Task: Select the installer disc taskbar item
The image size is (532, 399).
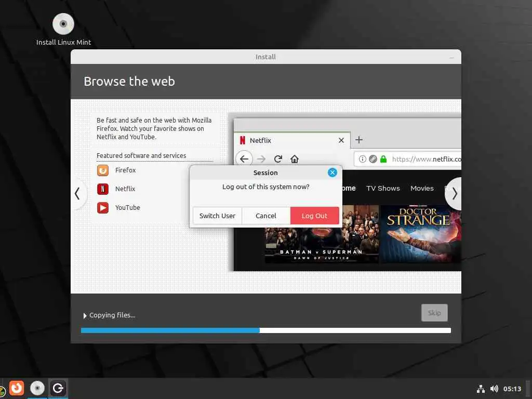Action: (x=37, y=388)
